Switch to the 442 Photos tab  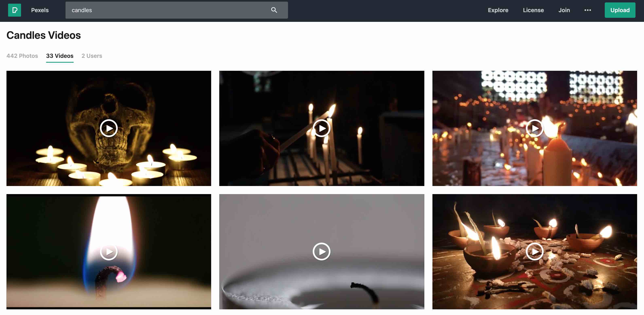pyautogui.click(x=22, y=56)
